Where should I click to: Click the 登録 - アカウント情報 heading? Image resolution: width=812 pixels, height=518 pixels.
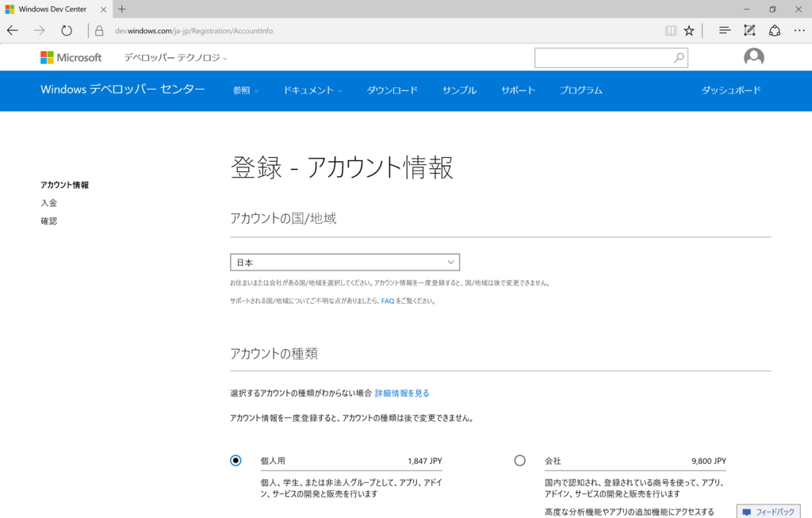(342, 167)
